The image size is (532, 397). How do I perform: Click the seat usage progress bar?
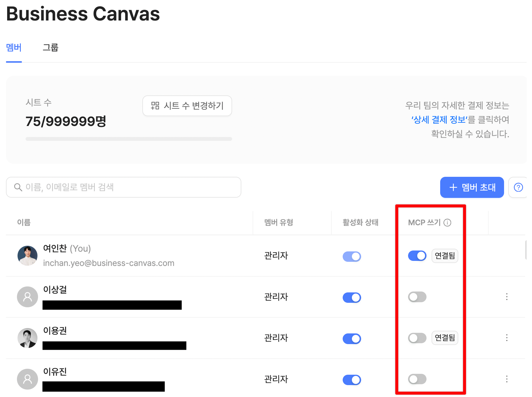tap(129, 139)
